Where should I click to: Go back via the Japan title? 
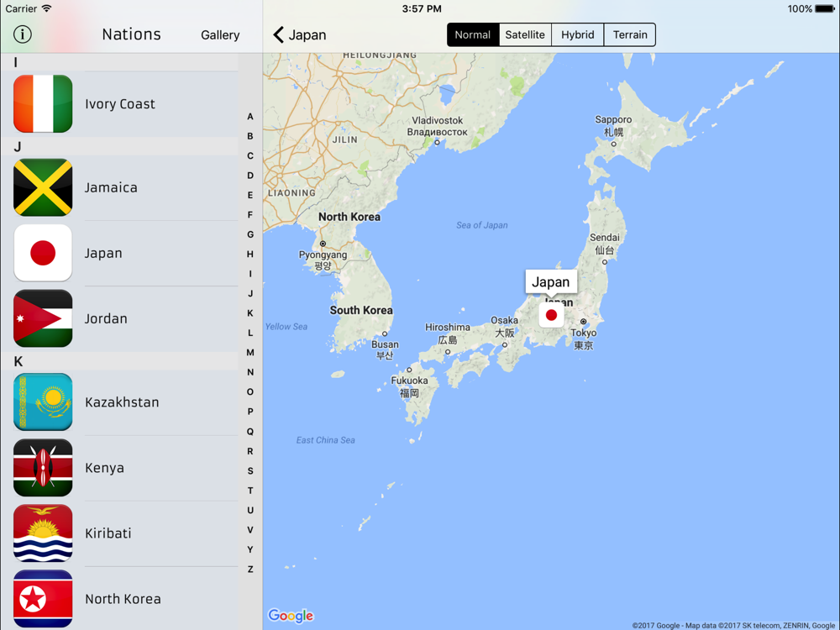click(x=307, y=34)
